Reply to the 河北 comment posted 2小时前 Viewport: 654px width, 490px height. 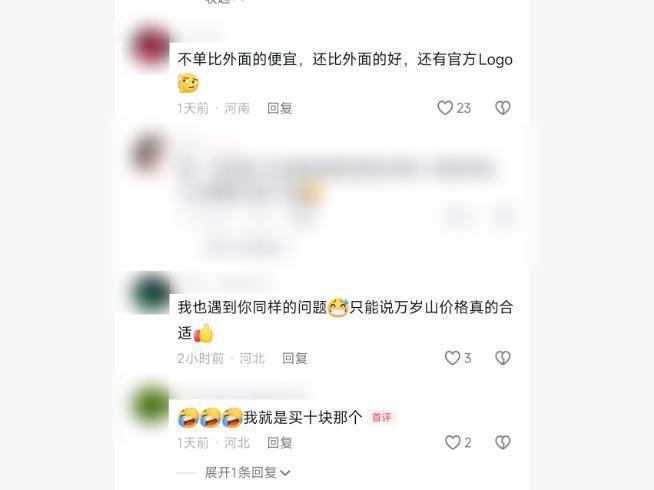[294, 358]
